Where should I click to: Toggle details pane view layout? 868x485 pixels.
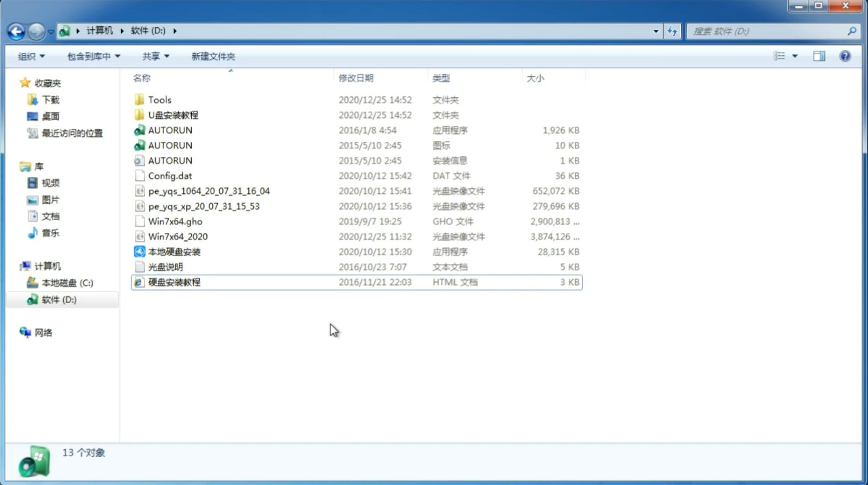tap(819, 55)
